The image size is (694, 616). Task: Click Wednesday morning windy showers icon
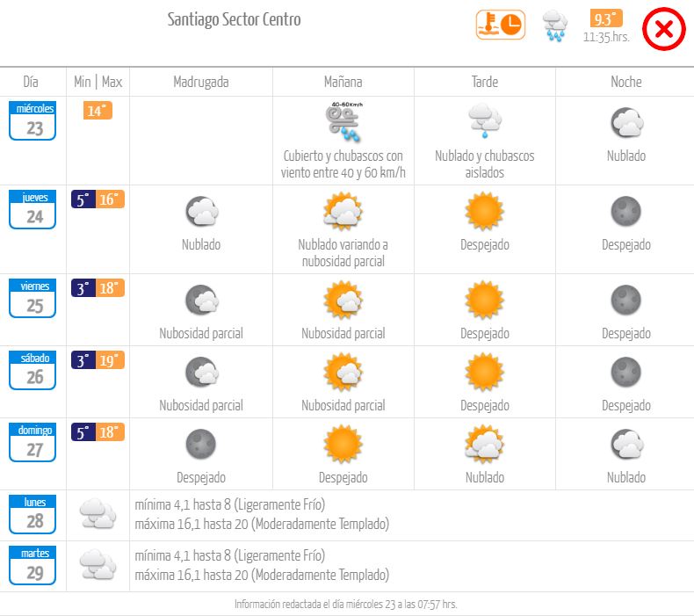pos(343,123)
